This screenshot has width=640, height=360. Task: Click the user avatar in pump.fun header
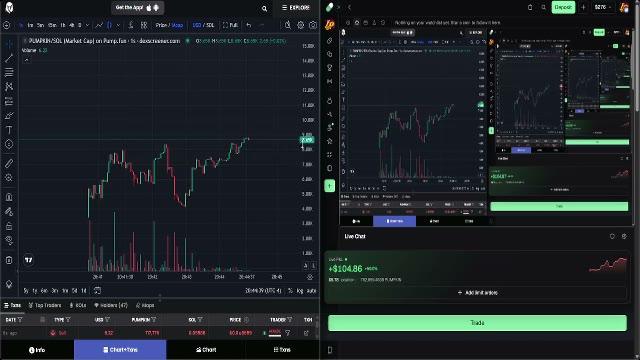click(624, 7)
